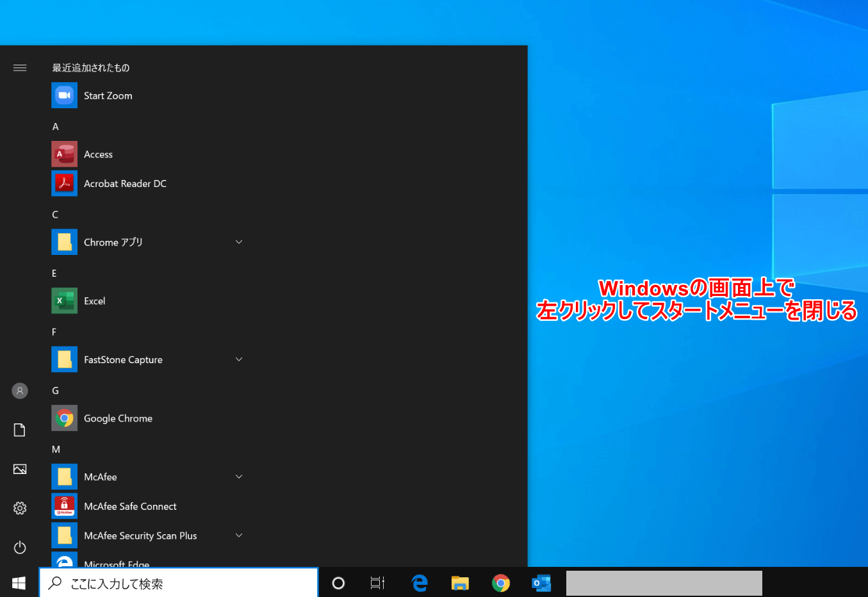The width and height of the screenshot is (868, 597).
Task: Click the Power icon
Action: coord(20,547)
